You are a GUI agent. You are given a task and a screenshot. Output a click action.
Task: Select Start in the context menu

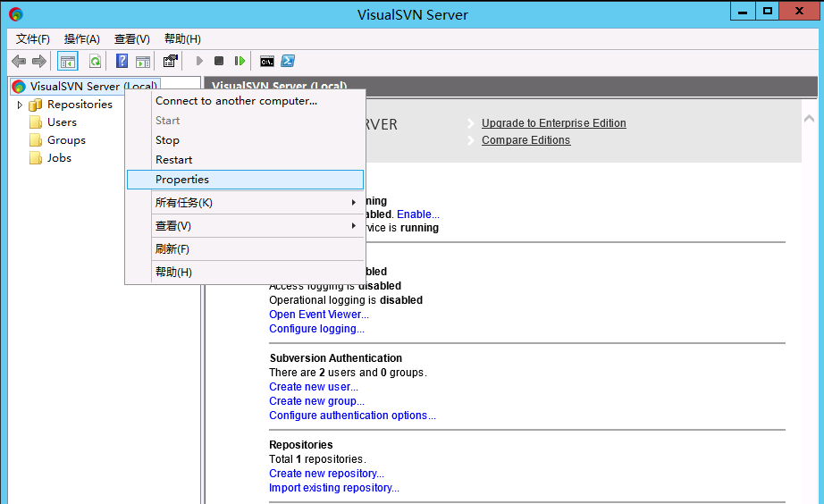tap(245, 121)
